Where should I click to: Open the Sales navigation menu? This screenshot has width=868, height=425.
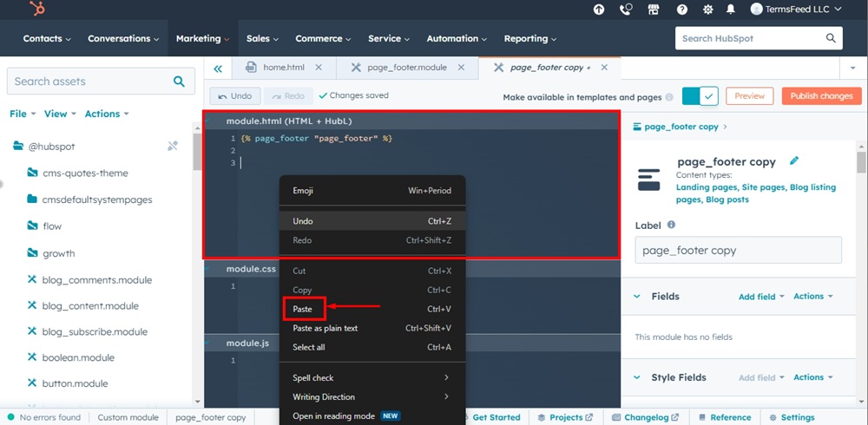point(262,38)
